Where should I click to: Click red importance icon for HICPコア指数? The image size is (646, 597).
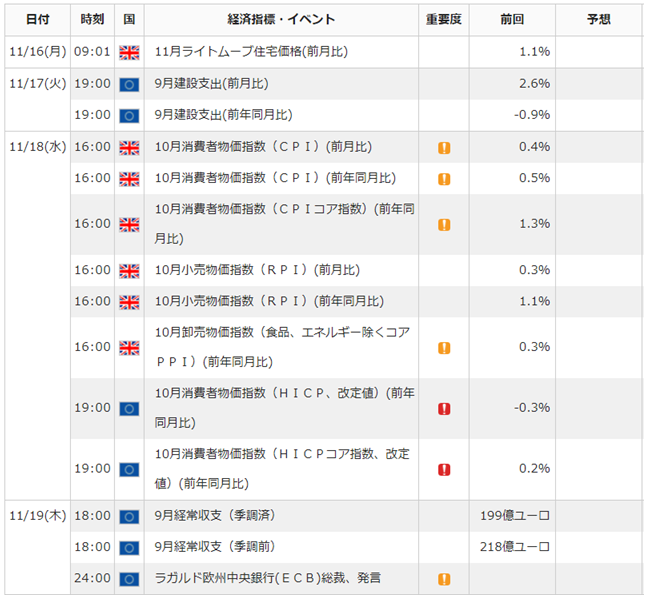tap(444, 470)
